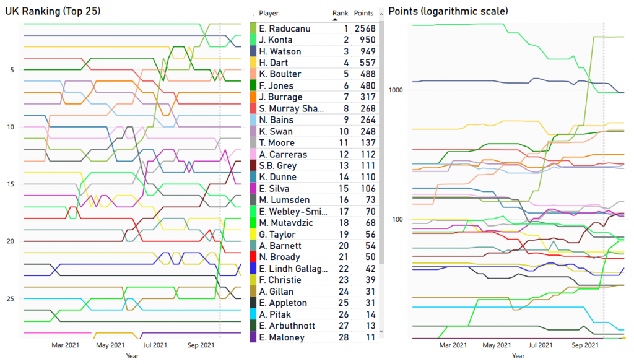The image size is (634, 364).
Task: Sort table by Points column header
Action: click(363, 13)
